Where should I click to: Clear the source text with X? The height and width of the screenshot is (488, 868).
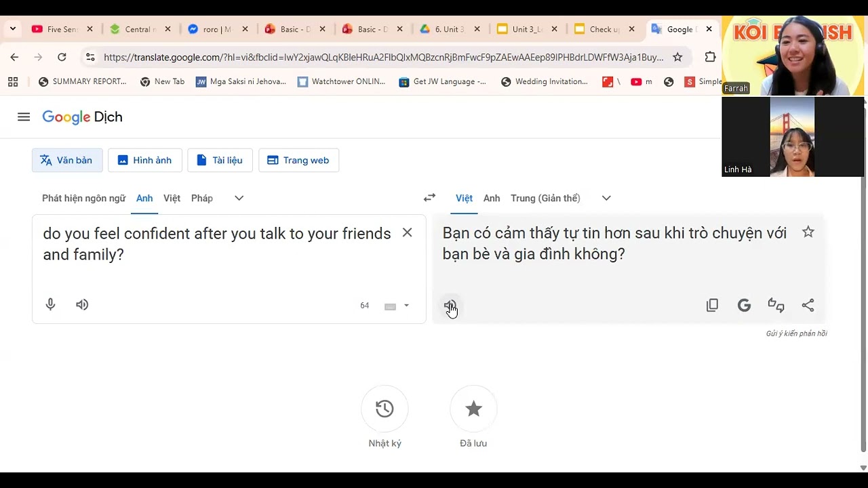tap(407, 232)
